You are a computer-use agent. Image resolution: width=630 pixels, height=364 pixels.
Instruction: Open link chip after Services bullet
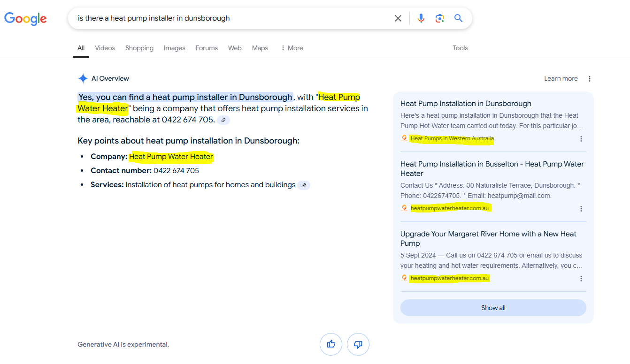[304, 185]
